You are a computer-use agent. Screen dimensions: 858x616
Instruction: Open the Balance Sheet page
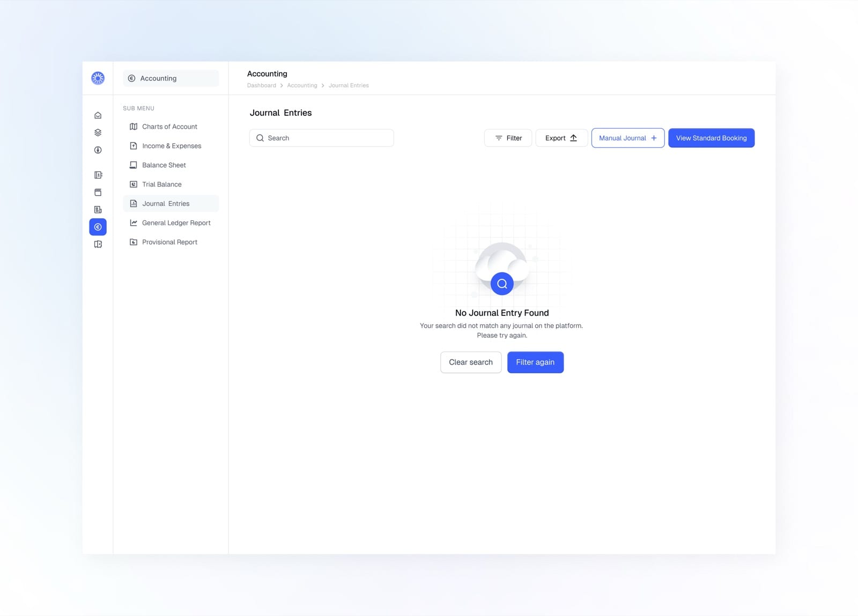[x=171, y=165]
